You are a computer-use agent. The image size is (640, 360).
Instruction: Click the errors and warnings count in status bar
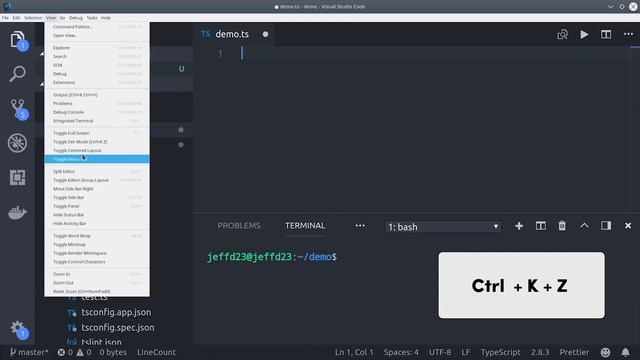[x=74, y=352]
